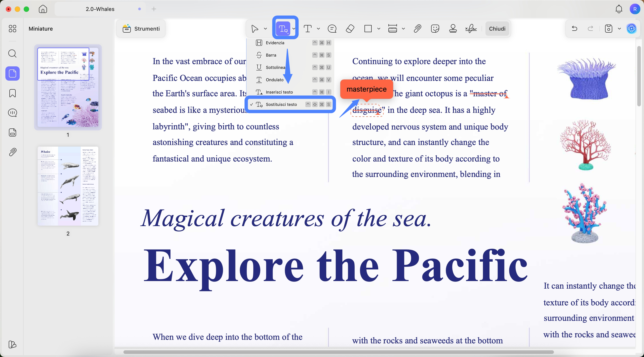The height and width of the screenshot is (357, 644).
Task: Open a new tab with the plus button
Action: [154, 9]
